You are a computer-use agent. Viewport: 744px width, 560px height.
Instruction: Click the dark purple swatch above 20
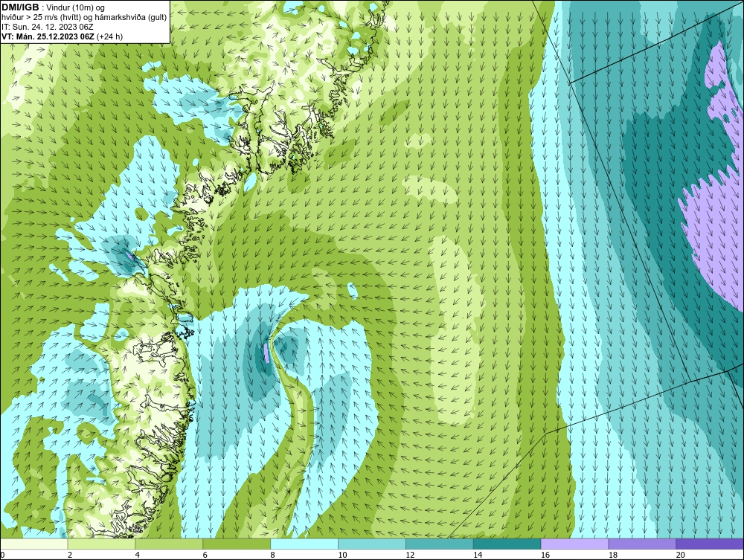pos(710,544)
